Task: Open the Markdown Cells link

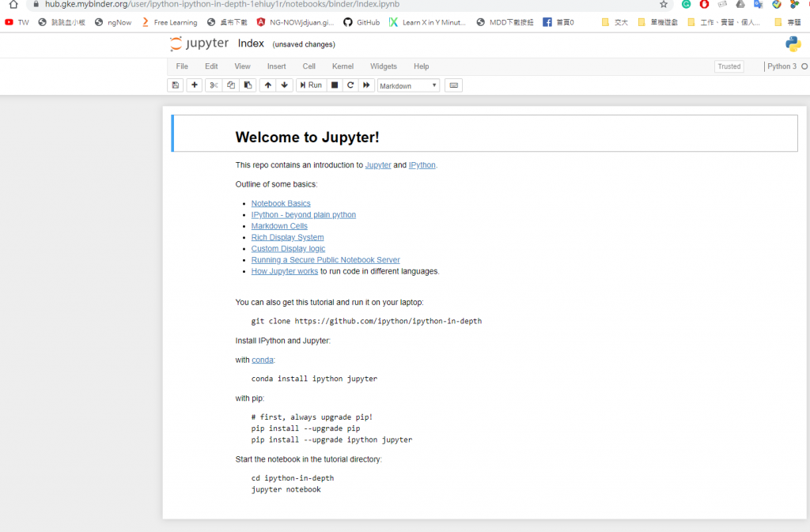Action: point(279,226)
